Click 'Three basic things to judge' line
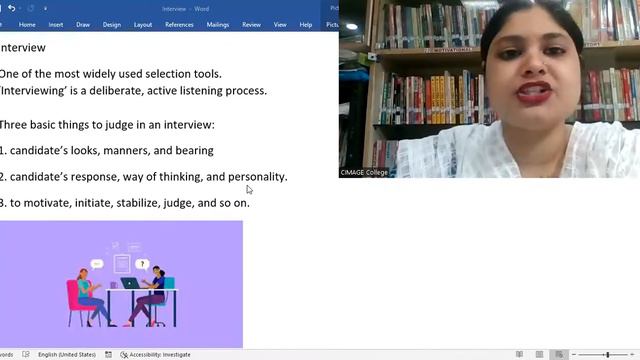 coord(107,124)
